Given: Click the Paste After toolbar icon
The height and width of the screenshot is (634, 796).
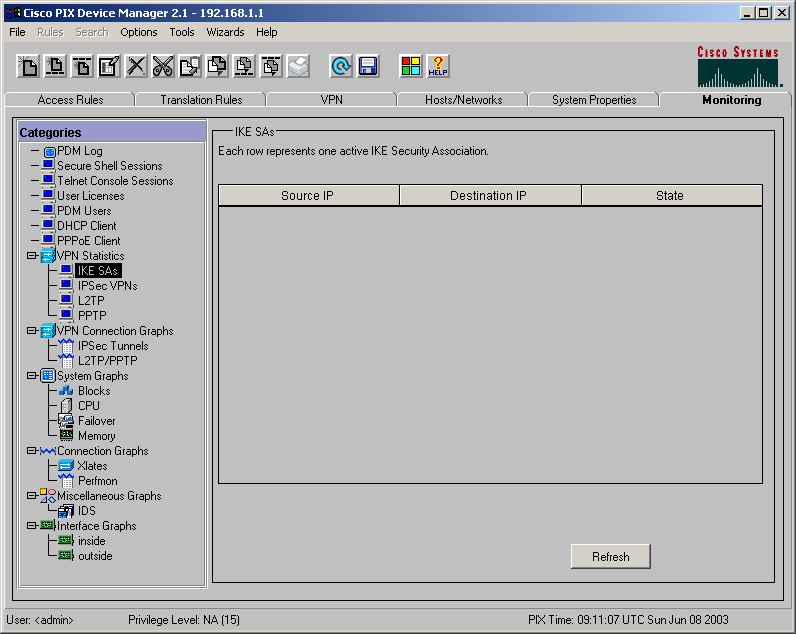Looking at the screenshot, I should pyautogui.click(x=272, y=66).
